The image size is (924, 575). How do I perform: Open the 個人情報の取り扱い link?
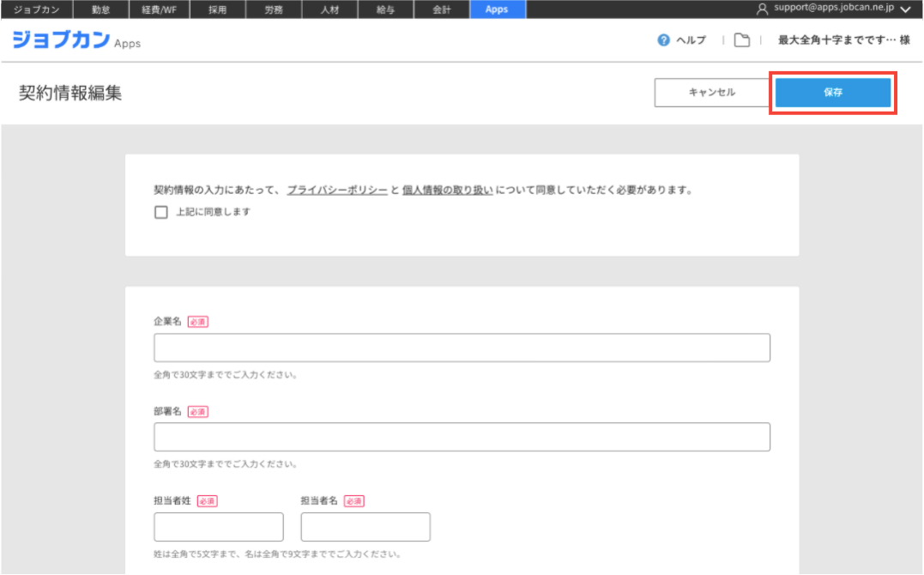(447, 191)
